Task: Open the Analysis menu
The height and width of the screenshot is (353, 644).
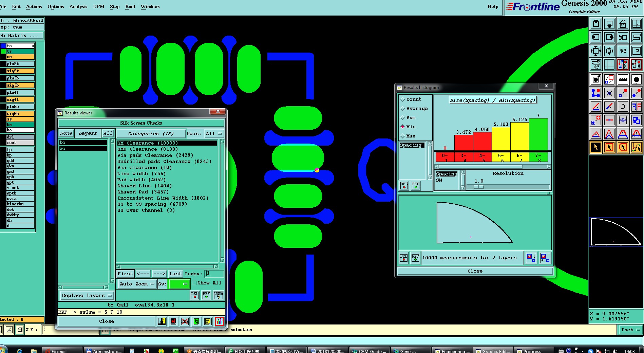Action: 78,6
